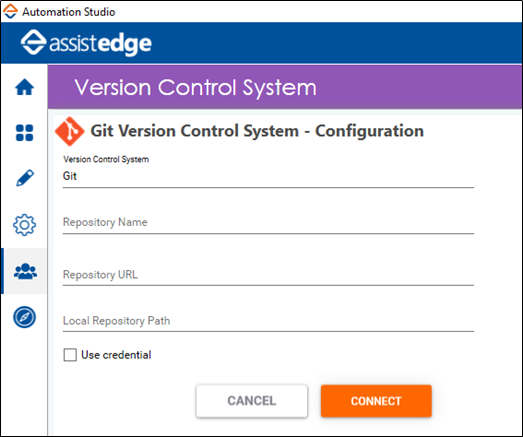
Task: Open the compass icon in sidebar
Action: [24, 317]
